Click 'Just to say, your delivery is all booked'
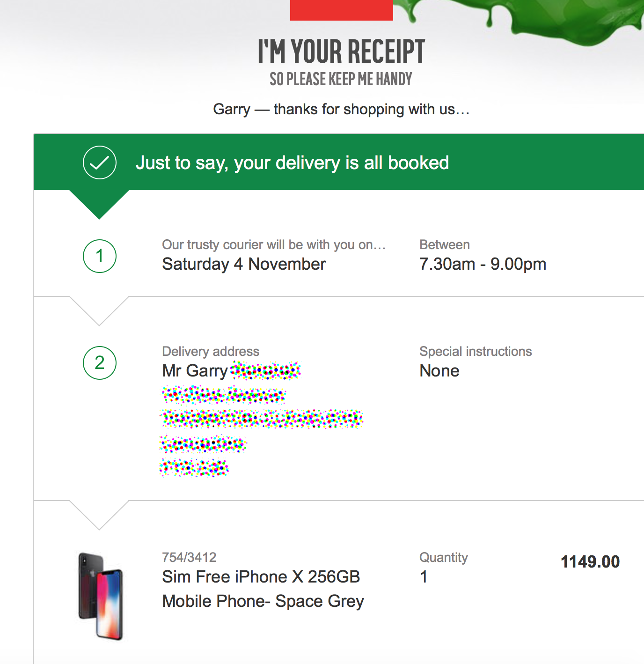The height and width of the screenshot is (664, 644). pyautogui.click(x=293, y=163)
